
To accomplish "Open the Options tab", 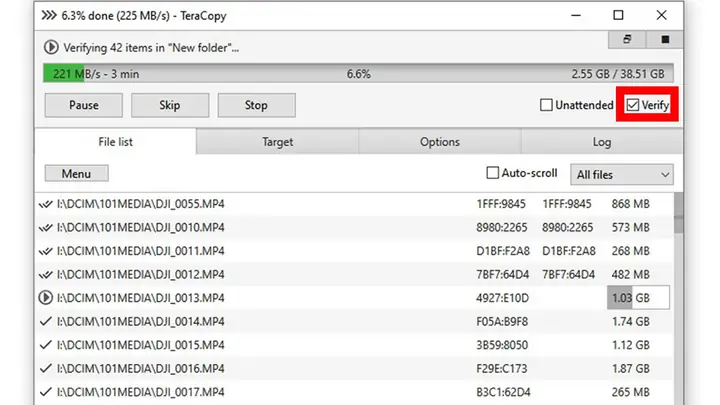I will click(439, 142).
